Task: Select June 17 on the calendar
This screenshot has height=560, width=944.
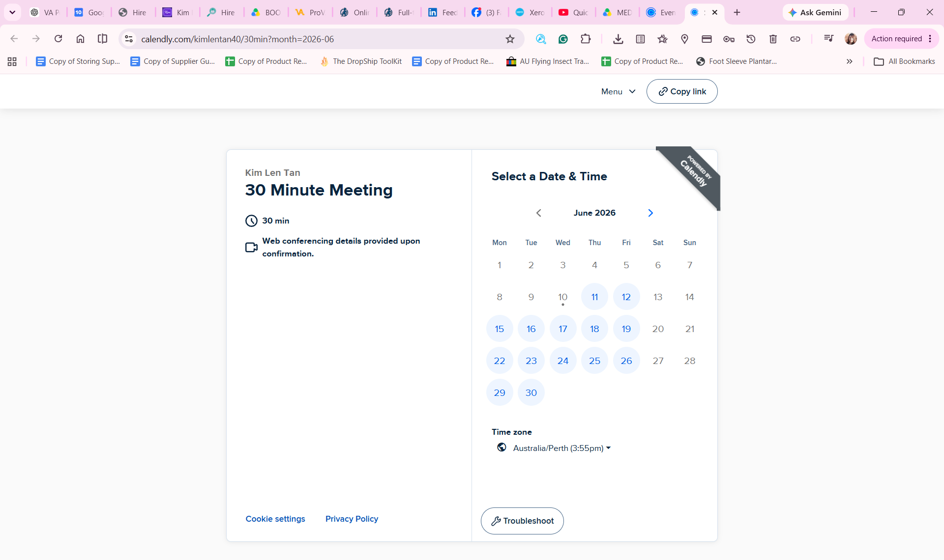Action: (x=563, y=329)
